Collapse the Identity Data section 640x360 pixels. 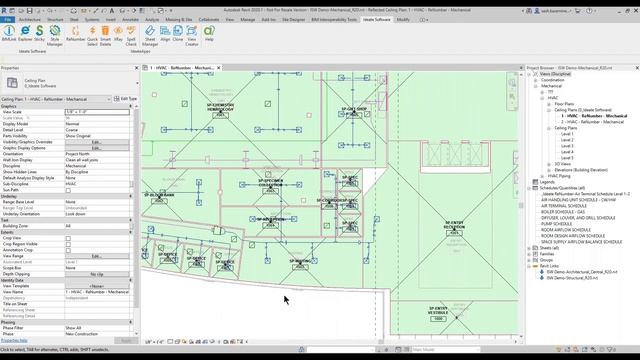point(131,280)
